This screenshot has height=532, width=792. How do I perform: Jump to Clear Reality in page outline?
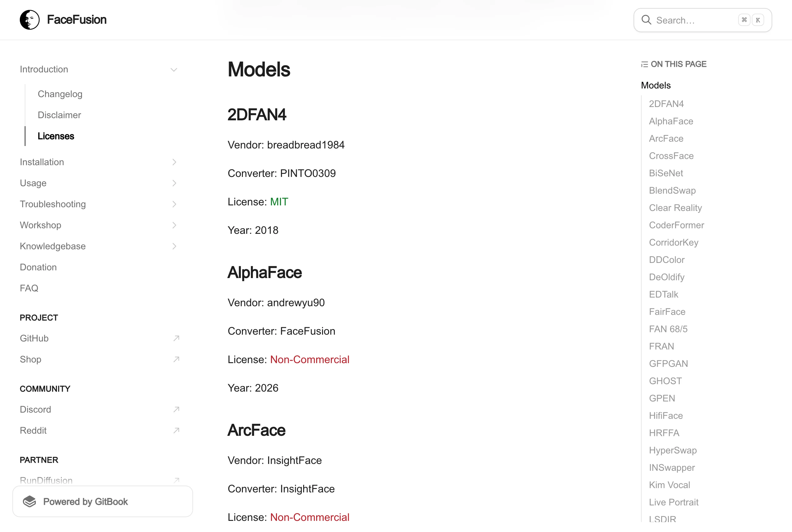tap(675, 208)
